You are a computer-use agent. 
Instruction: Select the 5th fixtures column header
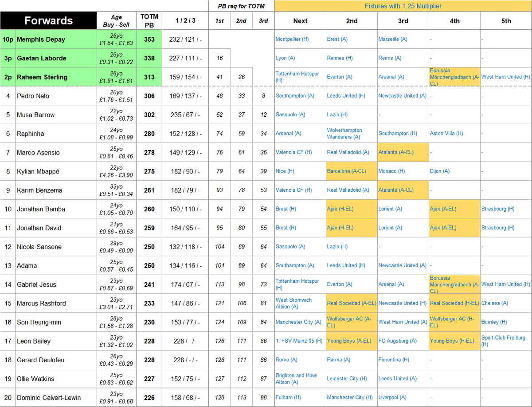(x=506, y=21)
